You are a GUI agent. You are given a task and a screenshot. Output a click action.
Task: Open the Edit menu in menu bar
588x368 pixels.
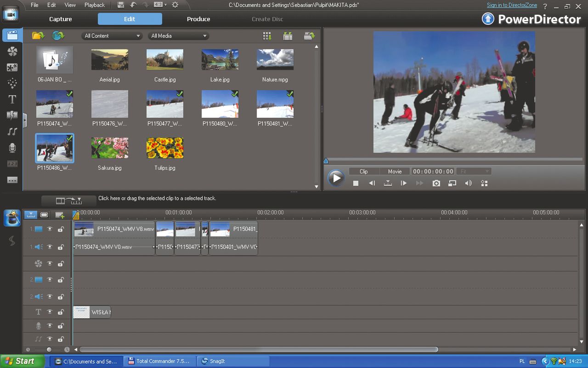tap(51, 5)
